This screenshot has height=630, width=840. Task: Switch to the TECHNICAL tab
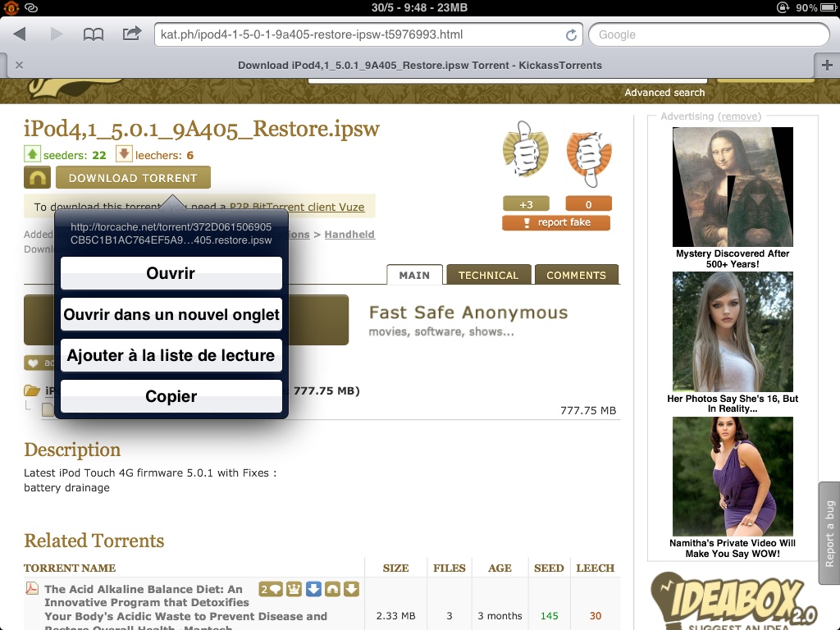[x=488, y=275]
